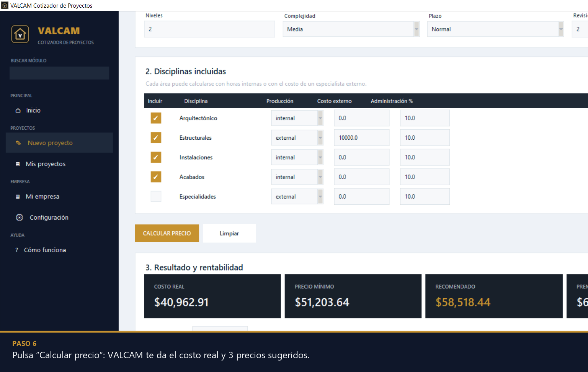Uncheck the Instalaciones discipline checkbox
588x372 pixels.
156,157
